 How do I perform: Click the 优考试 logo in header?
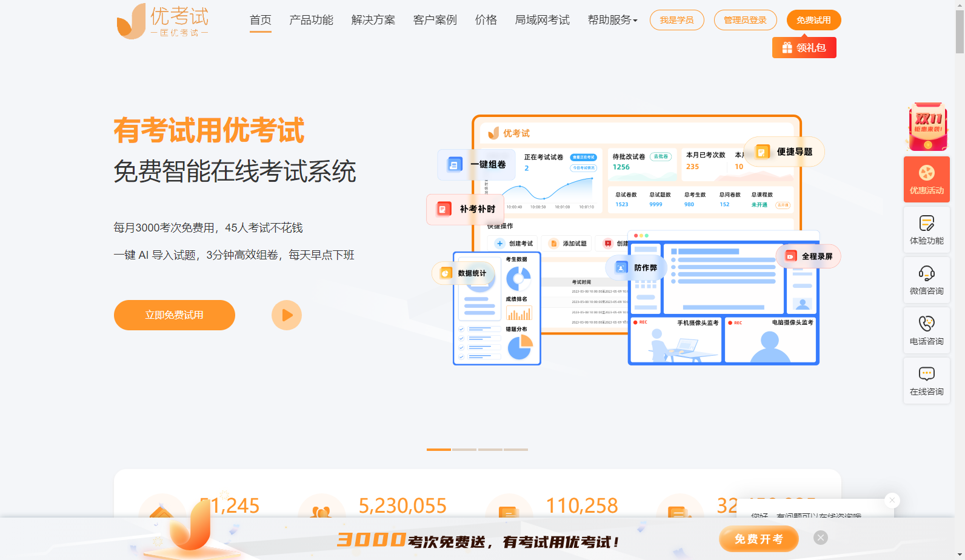coord(162,21)
